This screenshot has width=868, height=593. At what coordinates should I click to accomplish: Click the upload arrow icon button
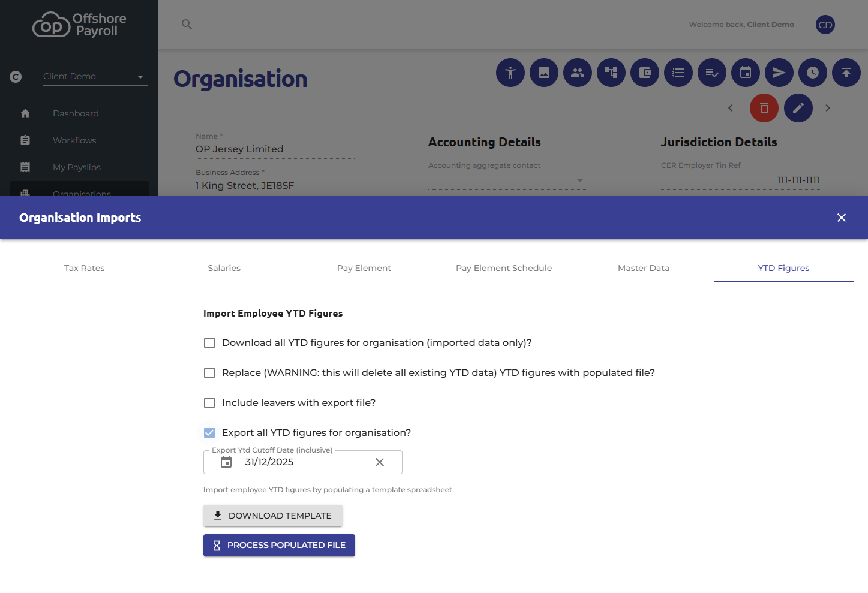pos(846,73)
